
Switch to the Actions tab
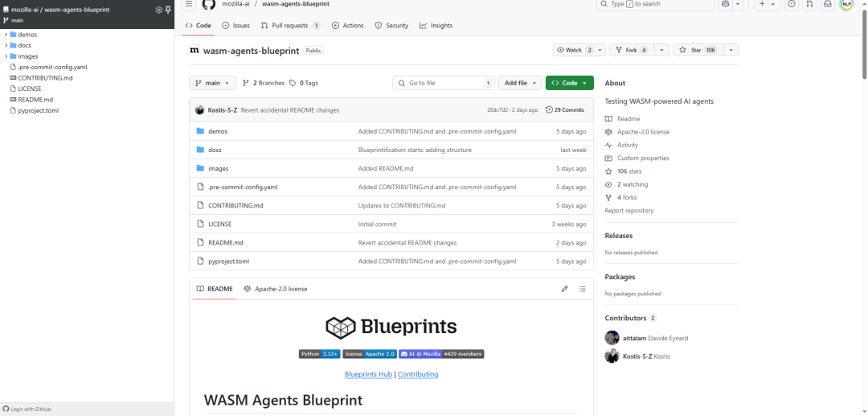click(x=348, y=26)
